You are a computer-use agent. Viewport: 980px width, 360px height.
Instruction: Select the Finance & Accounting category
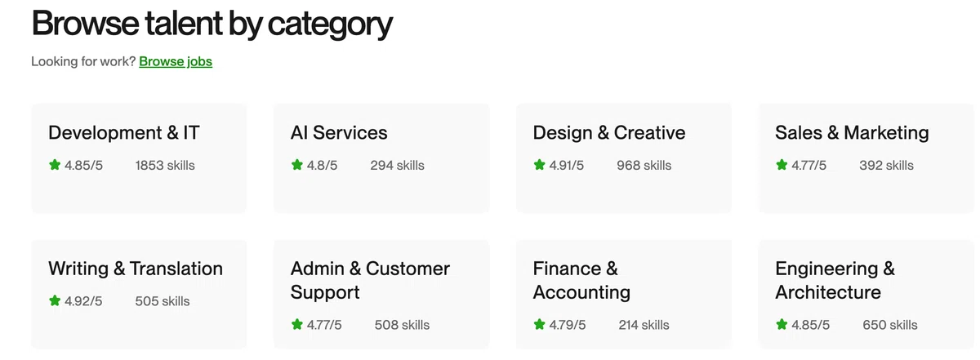click(624, 294)
